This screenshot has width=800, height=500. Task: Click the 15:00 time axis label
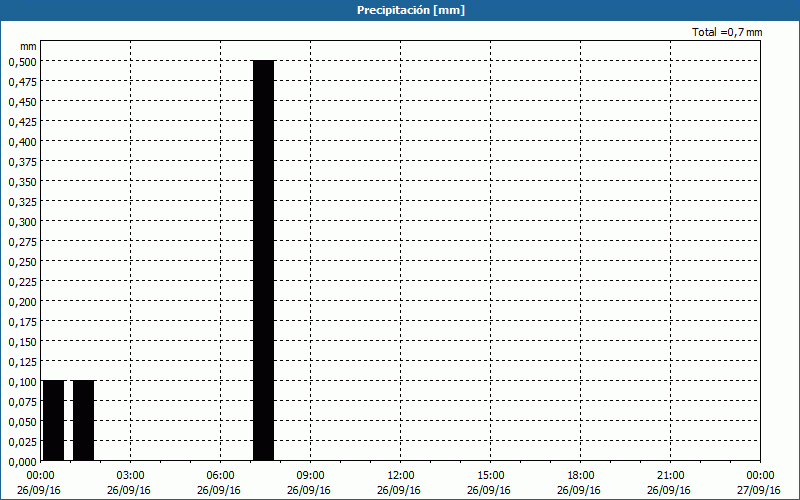coord(490,476)
